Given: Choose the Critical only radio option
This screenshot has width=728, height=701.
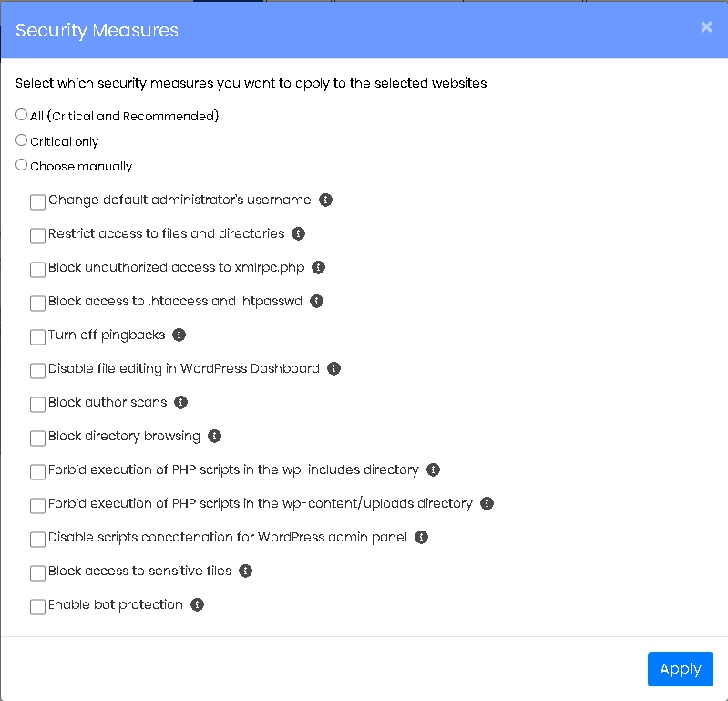Looking at the screenshot, I should coord(21,139).
